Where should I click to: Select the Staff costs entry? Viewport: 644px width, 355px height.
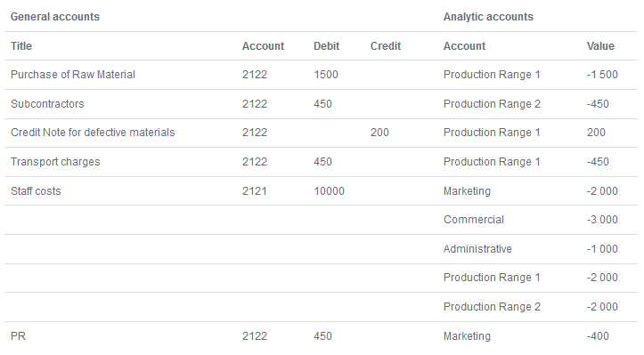click(36, 190)
